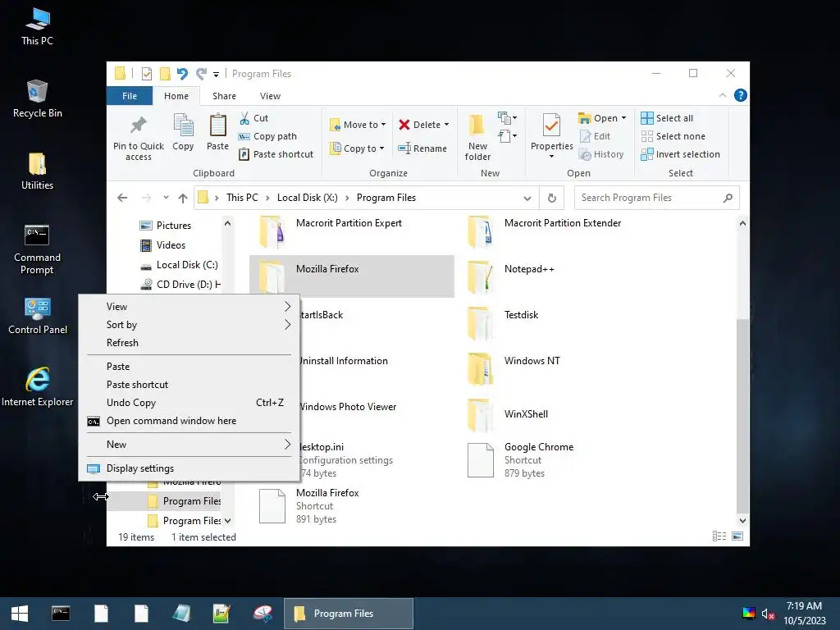The image size is (840, 630).
Task: Open the File tab
Action: 129,96
